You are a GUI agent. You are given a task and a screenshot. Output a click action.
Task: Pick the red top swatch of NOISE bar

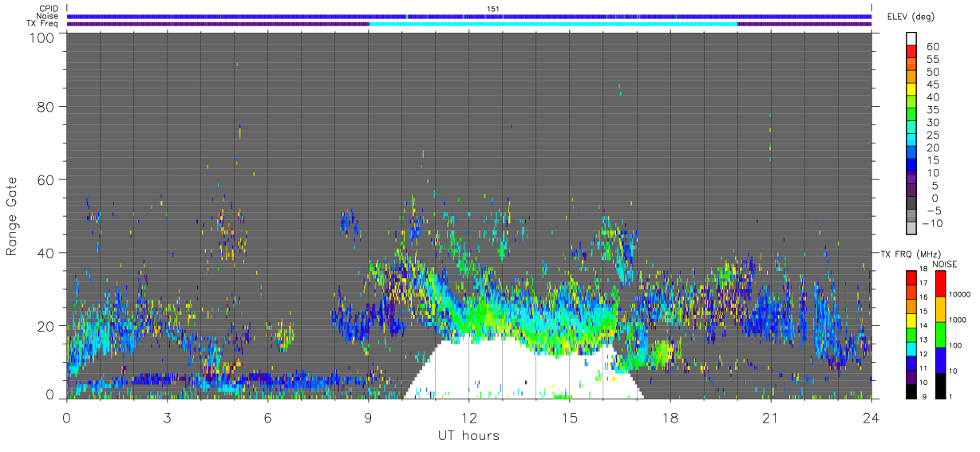[x=940, y=282]
